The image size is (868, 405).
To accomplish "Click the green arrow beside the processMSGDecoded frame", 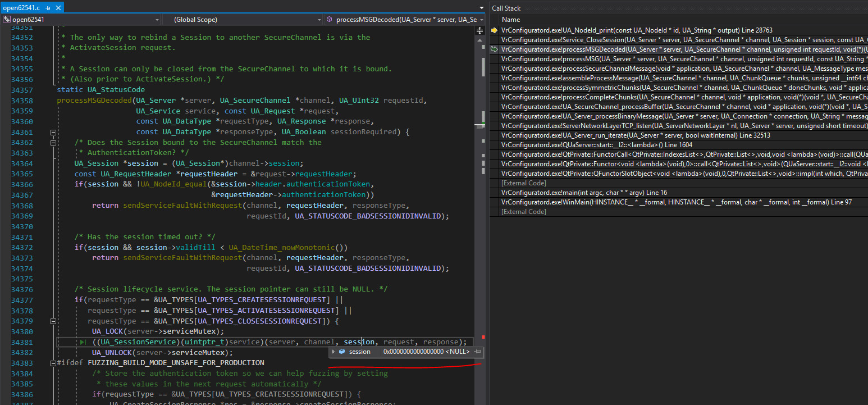I will pyautogui.click(x=495, y=49).
